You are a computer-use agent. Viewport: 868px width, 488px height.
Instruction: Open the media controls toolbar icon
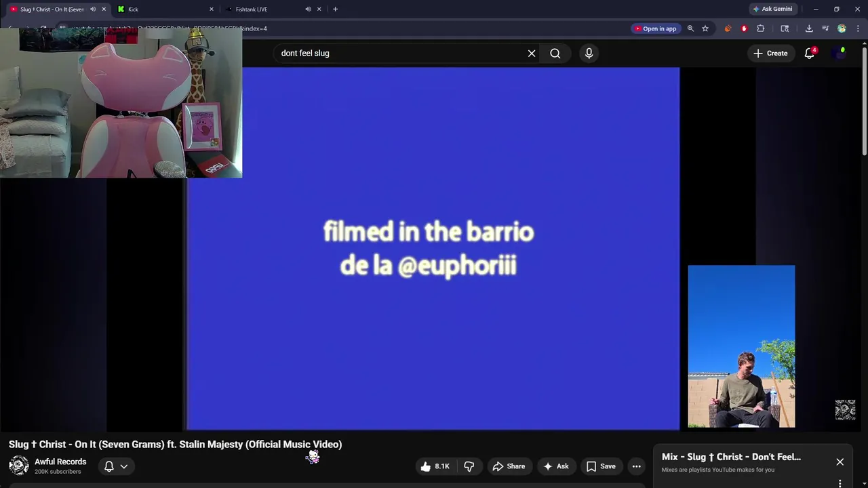click(x=825, y=28)
